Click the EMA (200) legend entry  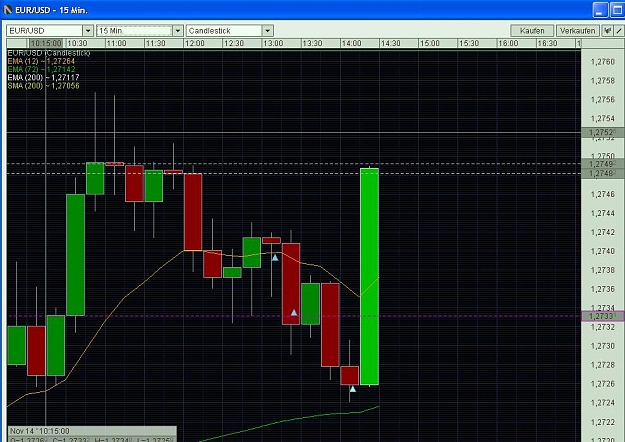click(x=43, y=77)
